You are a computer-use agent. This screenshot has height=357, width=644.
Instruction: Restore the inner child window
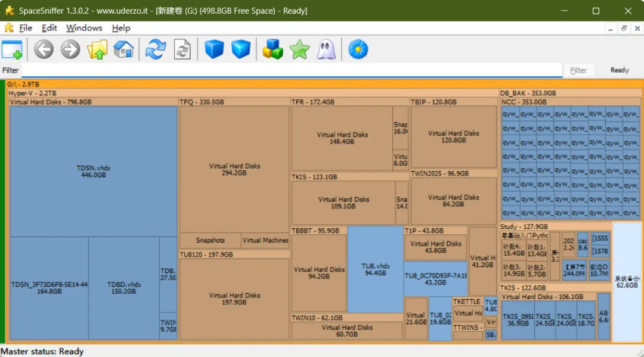624,29
